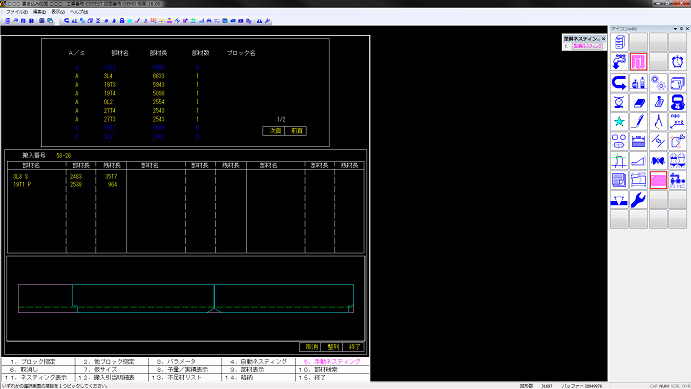Open the ヘルプ menu
Viewport: 691px width, 389px height.
(79, 12)
